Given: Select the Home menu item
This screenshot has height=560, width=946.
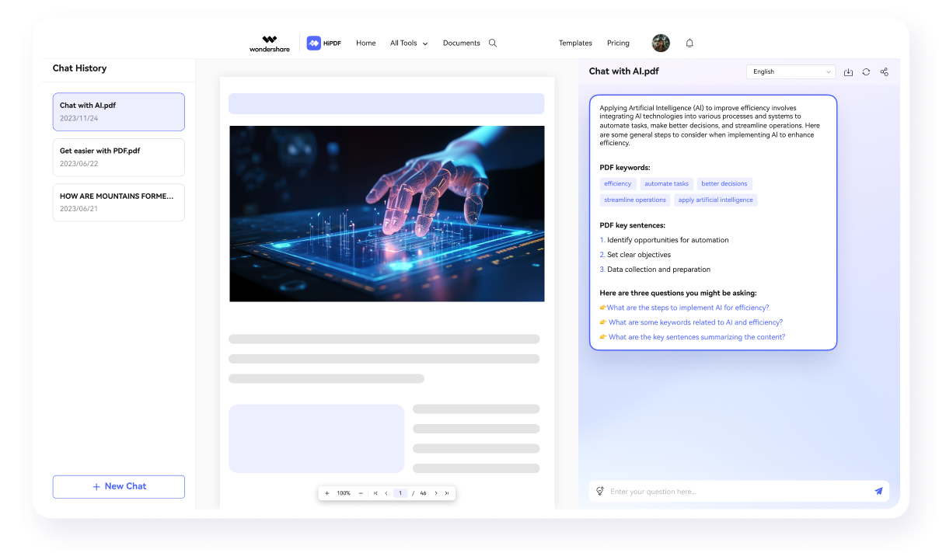Looking at the screenshot, I should 365,43.
